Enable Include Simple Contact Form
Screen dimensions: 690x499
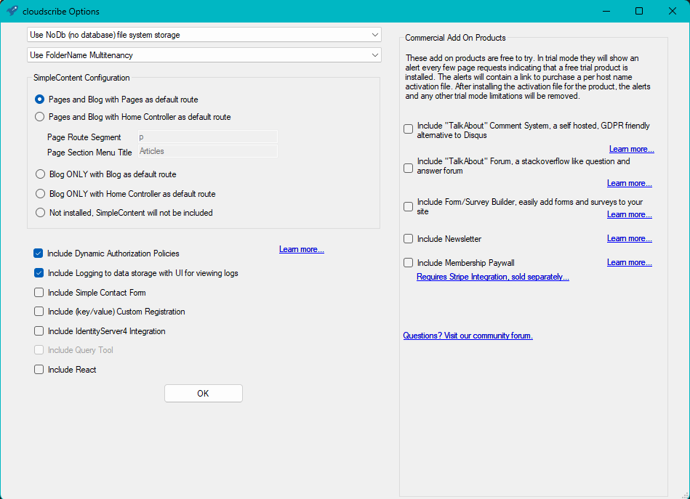[x=39, y=293]
